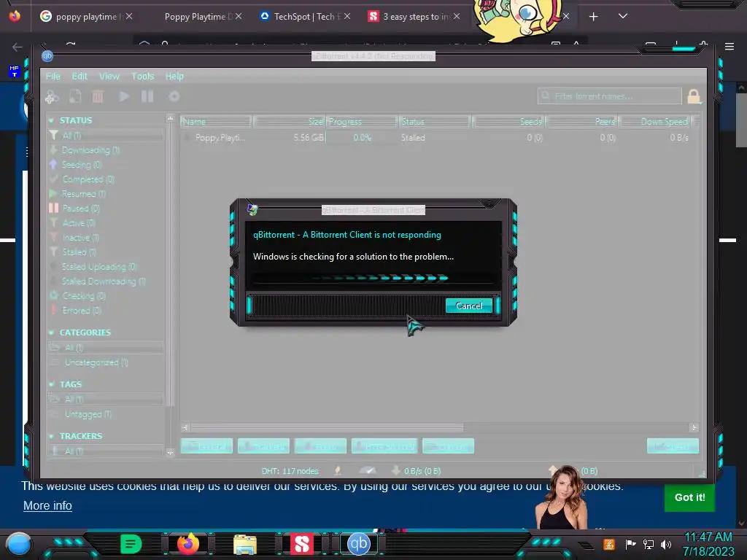Select the Stalled Downloading (1) filter
The image size is (747, 560).
click(x=104, y=281)
